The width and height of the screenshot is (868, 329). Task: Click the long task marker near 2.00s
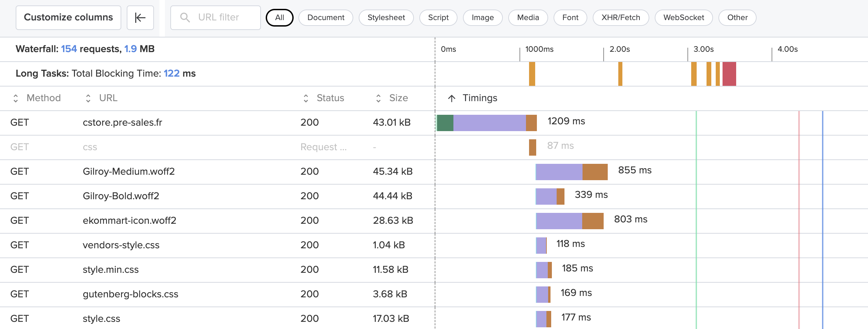(x=620, y=74)
